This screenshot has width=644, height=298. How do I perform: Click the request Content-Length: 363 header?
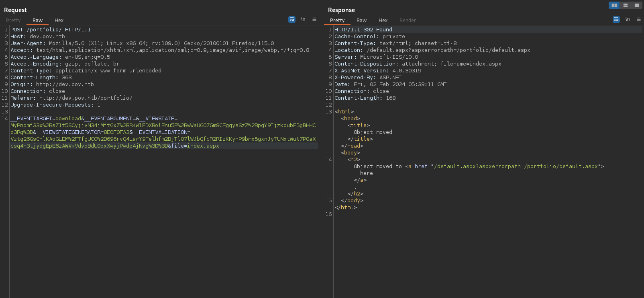point(41,78)
